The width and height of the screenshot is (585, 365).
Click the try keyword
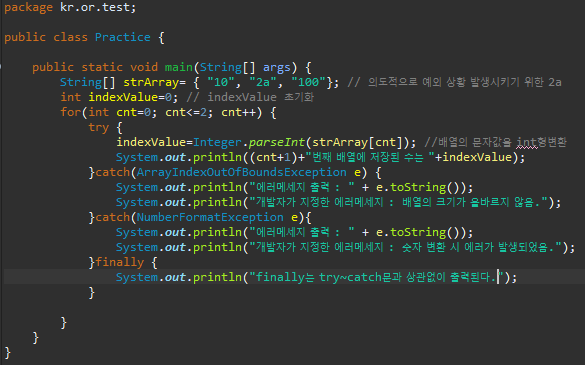[x=98, y=128]
